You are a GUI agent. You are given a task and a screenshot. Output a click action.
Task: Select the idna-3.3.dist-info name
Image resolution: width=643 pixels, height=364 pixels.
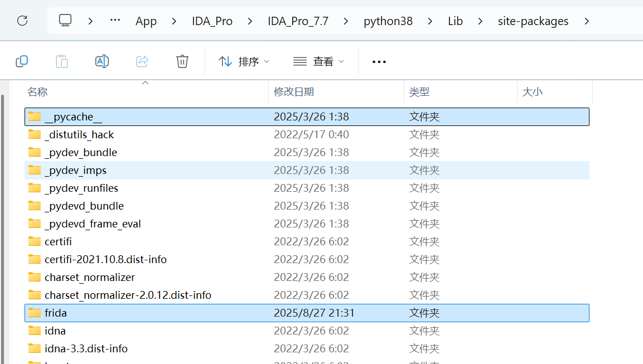click(x=86, y=348)
